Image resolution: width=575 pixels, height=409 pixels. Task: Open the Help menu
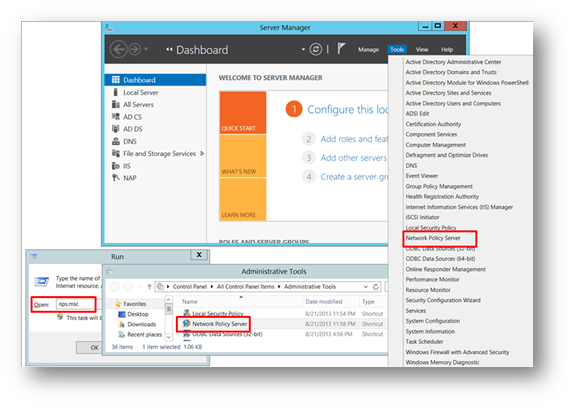[447, 50]
